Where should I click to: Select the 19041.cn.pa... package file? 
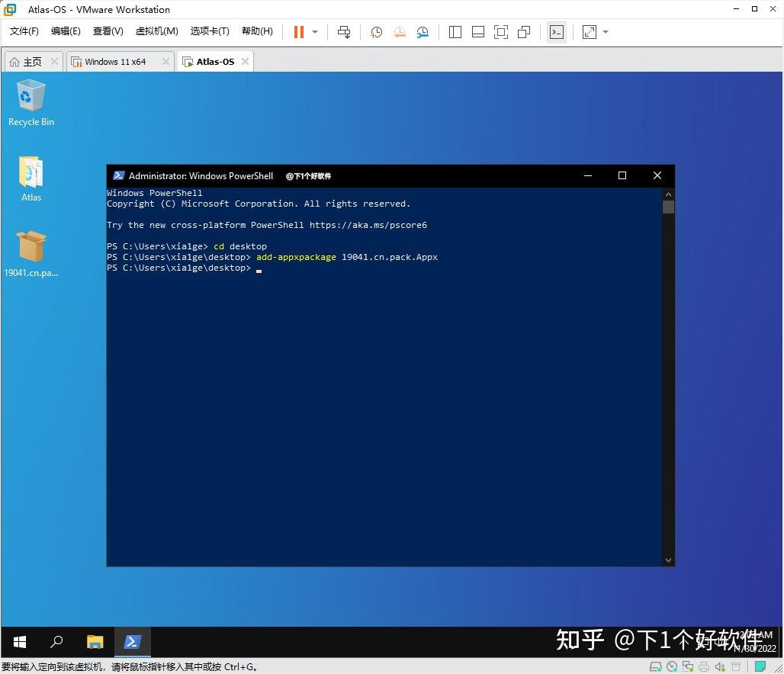(31, 254)
